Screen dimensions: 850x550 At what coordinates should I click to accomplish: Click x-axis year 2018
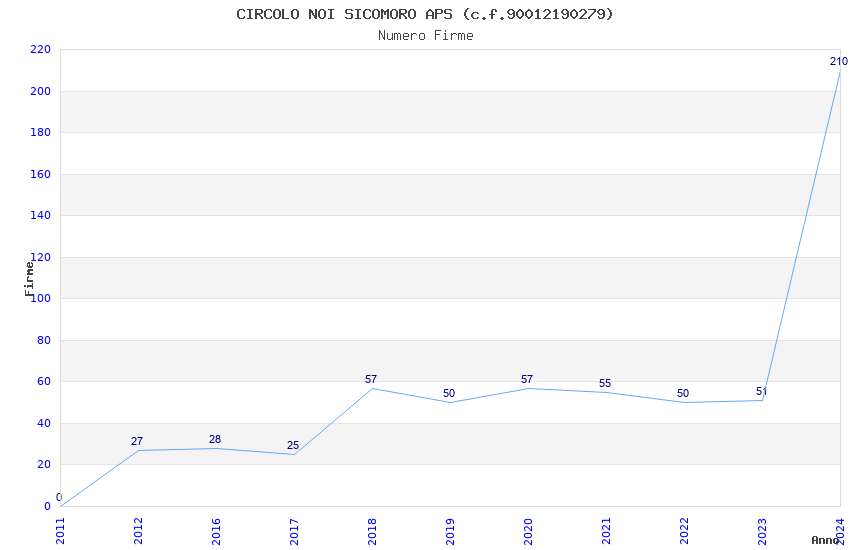tap(372, 531)
